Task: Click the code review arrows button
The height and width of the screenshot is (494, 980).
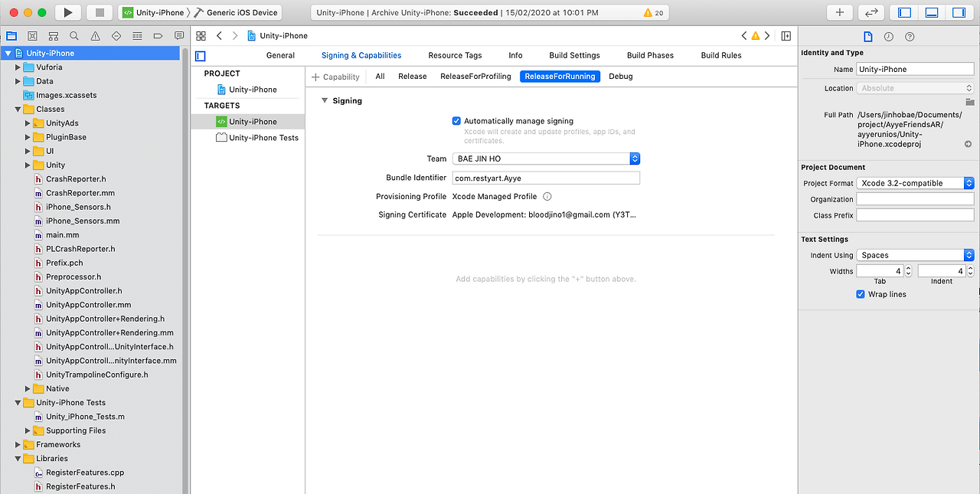Action: point(871,12)
